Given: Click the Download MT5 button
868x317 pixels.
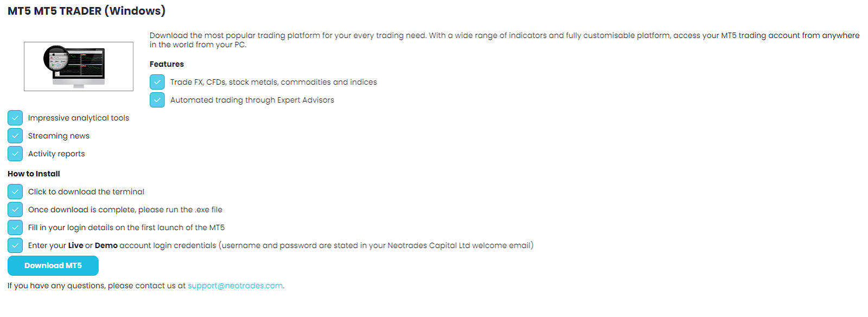Looking at the screenshot, I should click(x=53, y=265).
